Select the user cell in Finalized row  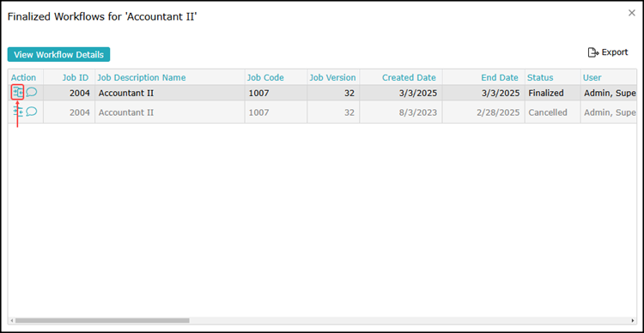pyautogui.click(x=609, y=93)
